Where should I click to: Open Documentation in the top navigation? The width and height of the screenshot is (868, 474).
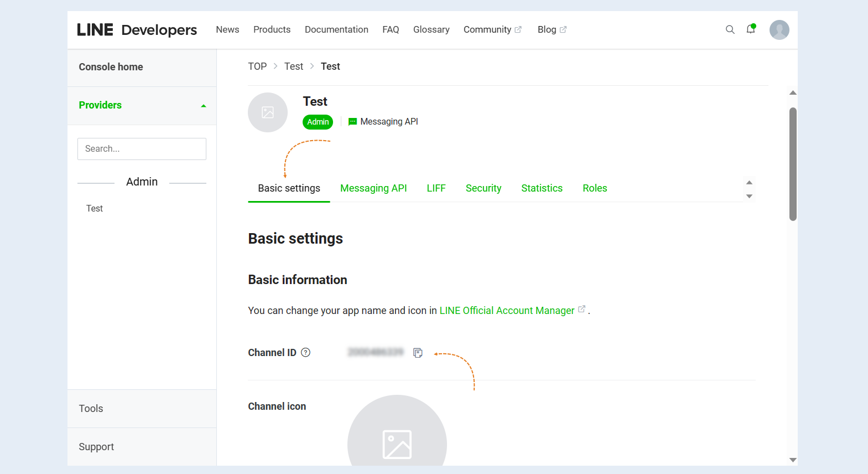pos(336,29)
